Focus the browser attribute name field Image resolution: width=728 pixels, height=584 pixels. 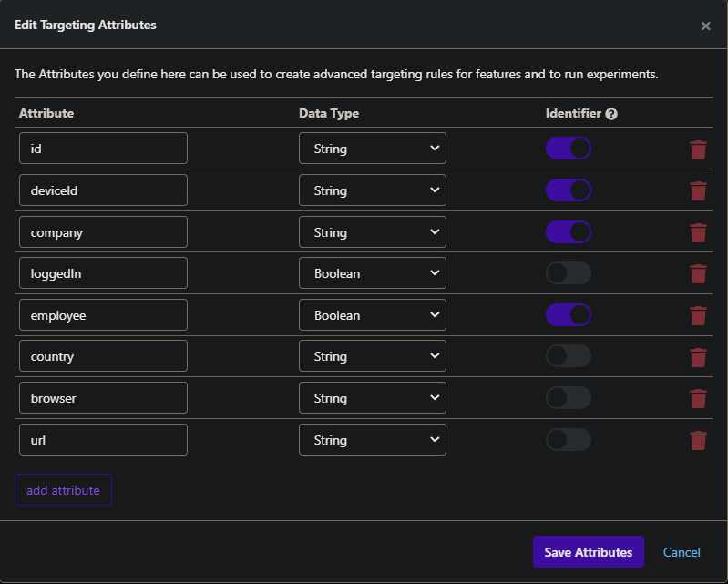point(103,398)
